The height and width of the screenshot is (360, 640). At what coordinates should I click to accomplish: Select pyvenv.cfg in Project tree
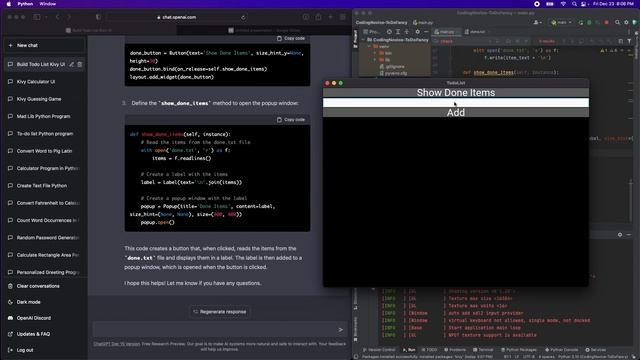[x=393, y=73]
